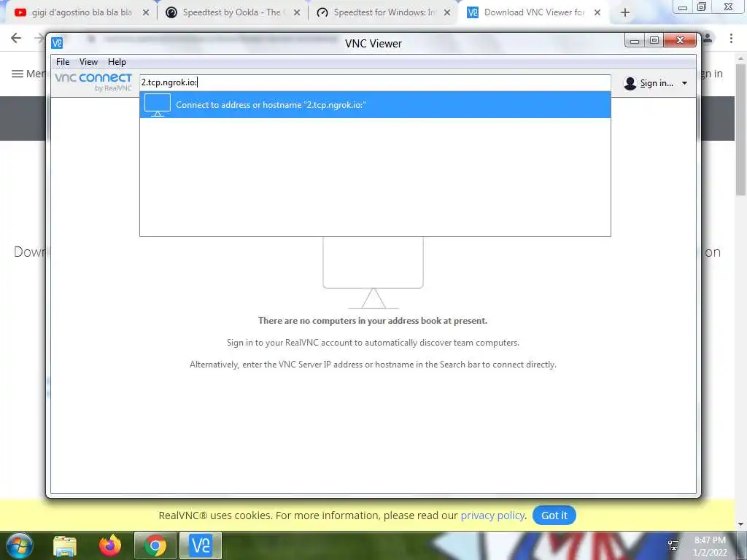Open the Help menu in VNC Viewer

(x=117, y=62)
